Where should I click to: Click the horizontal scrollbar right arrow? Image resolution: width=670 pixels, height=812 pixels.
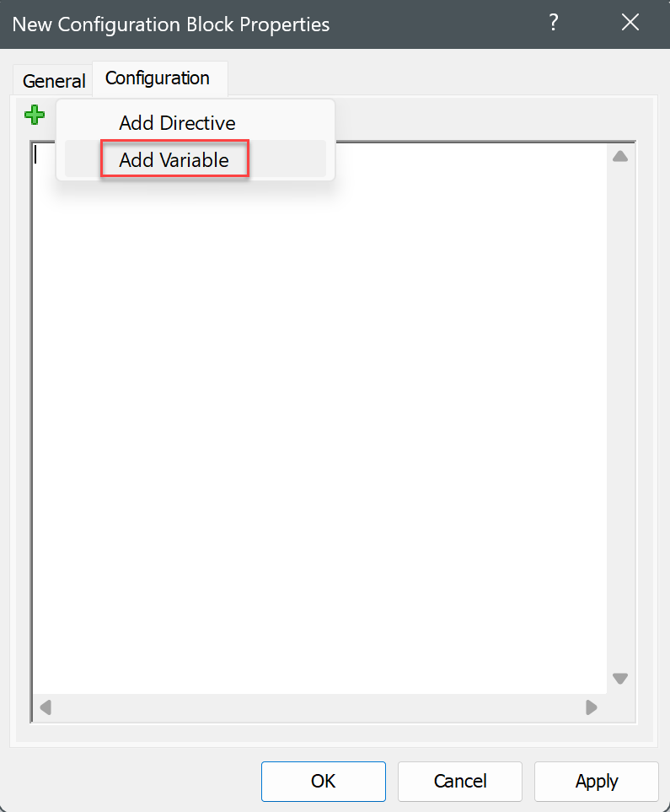(x=592, y=707)
